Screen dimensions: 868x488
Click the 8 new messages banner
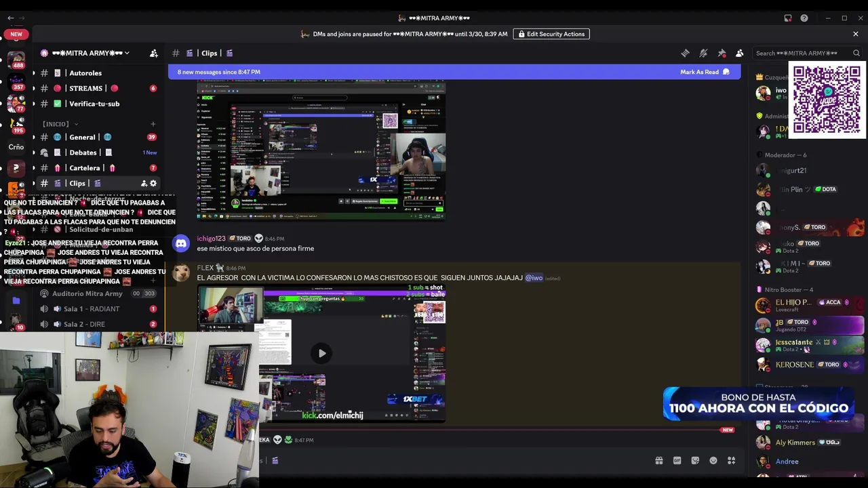(454, 72)
